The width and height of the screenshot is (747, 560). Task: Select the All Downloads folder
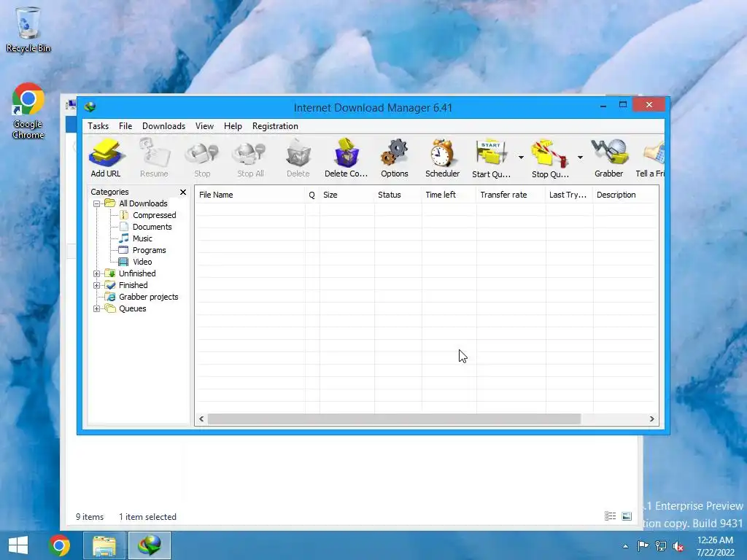coord(143,203)
